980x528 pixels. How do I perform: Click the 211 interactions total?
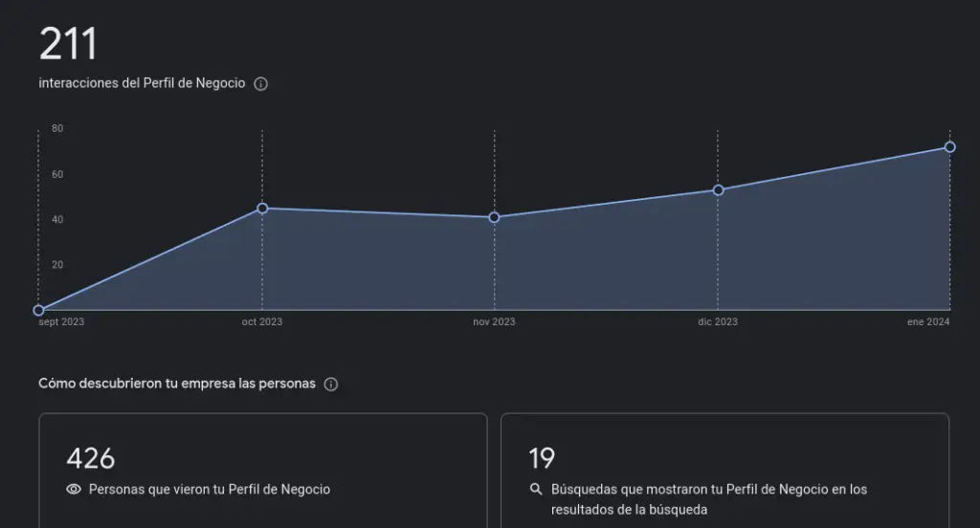(x=68, y=44)
